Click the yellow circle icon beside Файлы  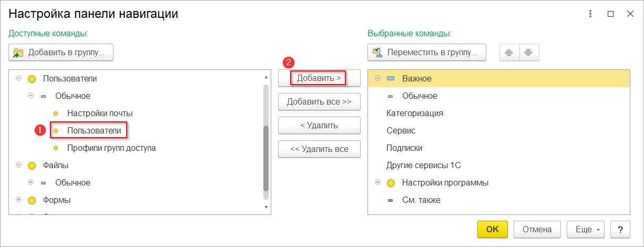tap(32, 166)
